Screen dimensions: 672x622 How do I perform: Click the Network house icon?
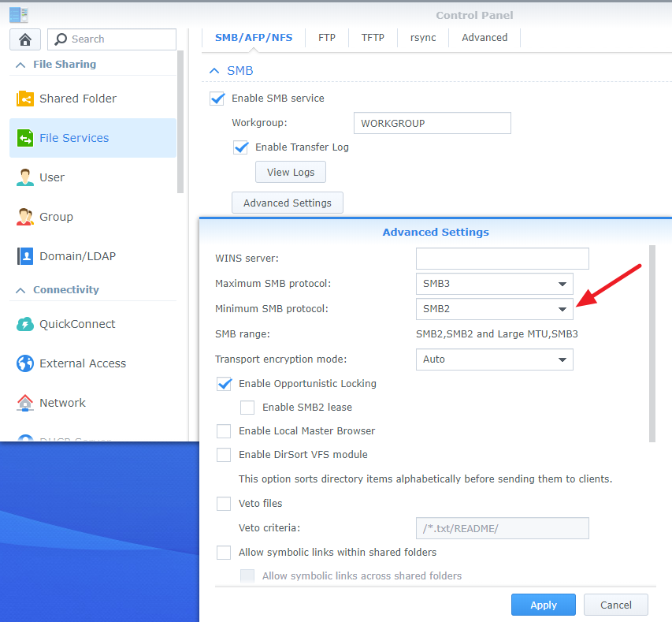point(25,403)
